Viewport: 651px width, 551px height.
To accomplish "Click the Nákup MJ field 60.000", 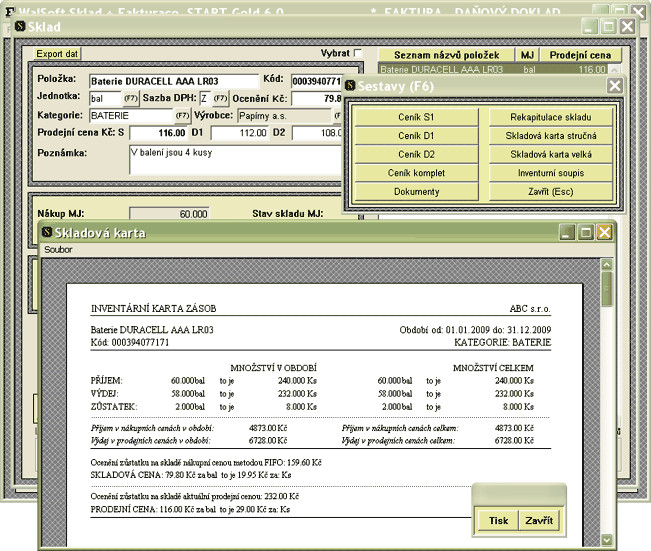I will [x=169, y=214].
